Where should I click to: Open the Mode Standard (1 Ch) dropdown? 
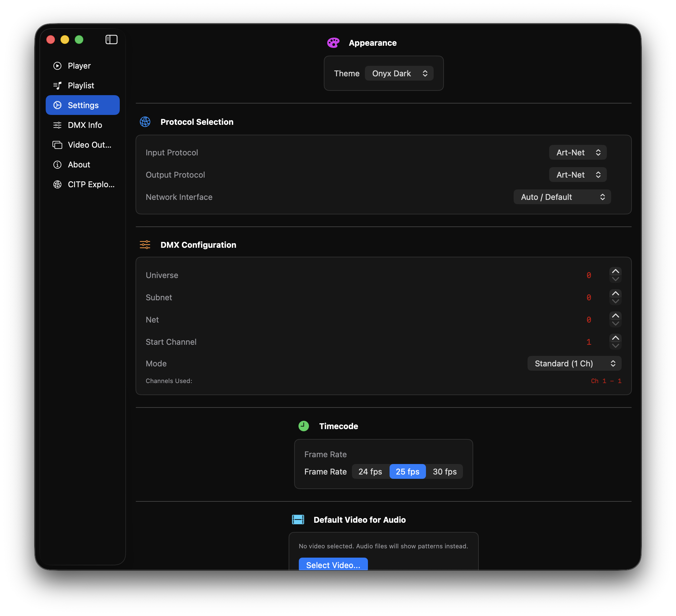click(574, 364)
